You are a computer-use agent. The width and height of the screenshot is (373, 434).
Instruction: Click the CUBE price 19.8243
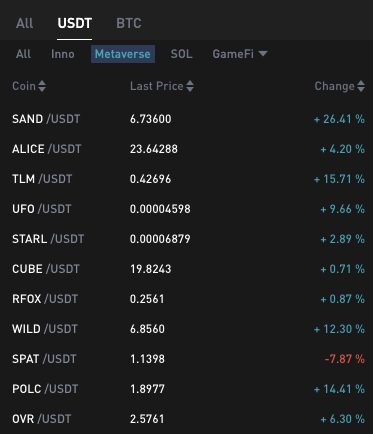[151, 269]
